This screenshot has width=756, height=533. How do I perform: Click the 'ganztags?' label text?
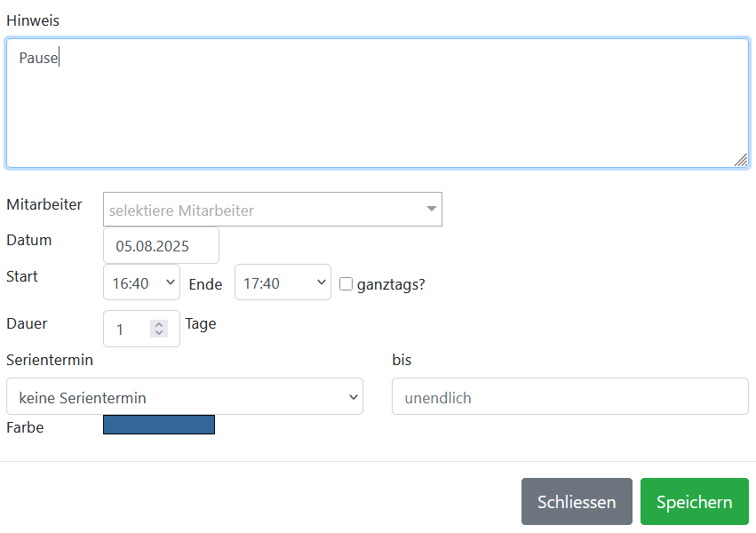point(391,284)
